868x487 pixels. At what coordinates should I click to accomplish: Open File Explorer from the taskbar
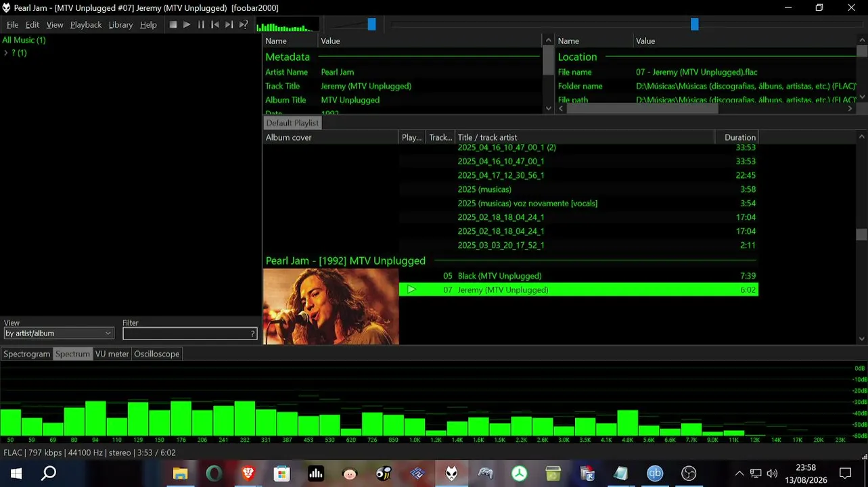pos(180,473)
